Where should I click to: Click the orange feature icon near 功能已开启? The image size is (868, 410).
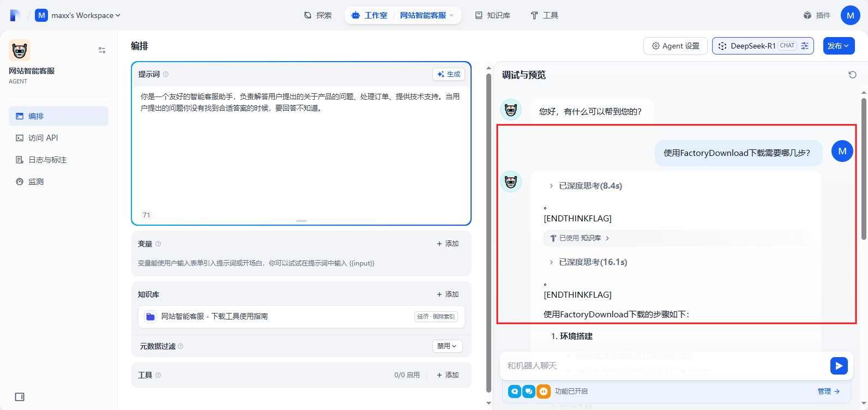coord(544,391)
